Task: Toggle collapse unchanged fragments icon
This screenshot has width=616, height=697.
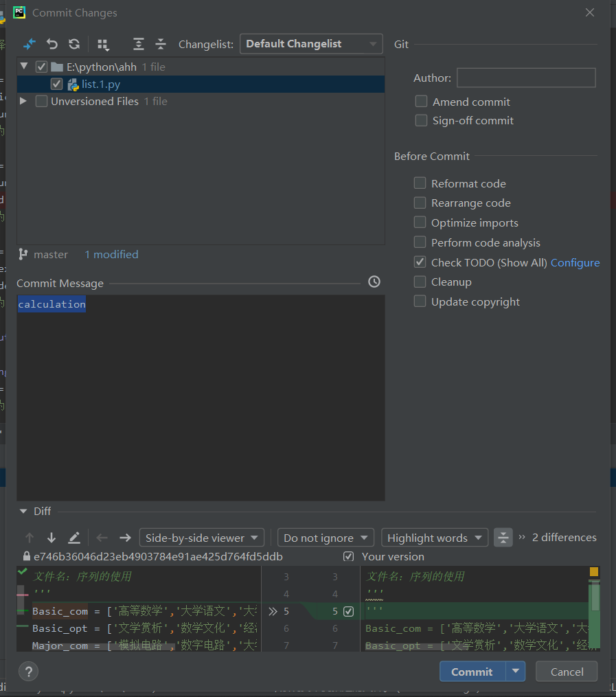Action: (x=503, y=538)
